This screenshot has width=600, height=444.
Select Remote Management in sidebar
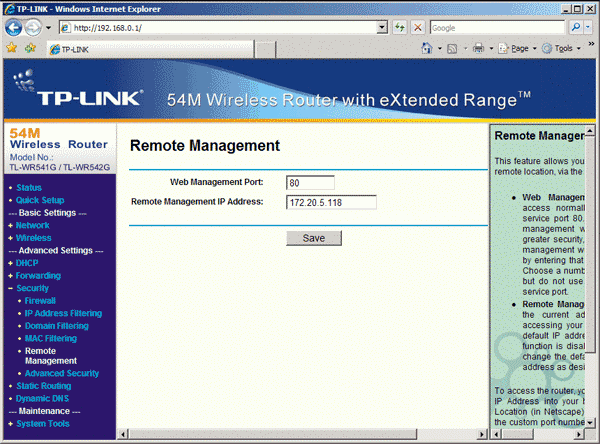51,356
